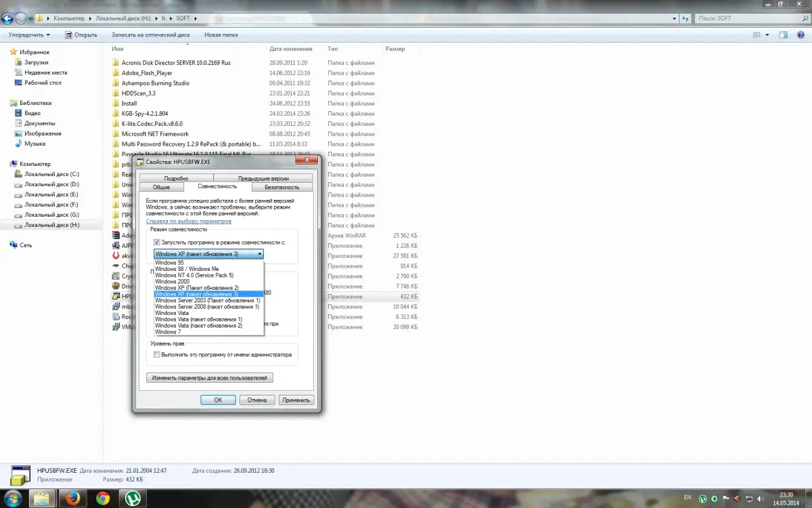Click the Explorer Forward navigation arrow

[x=22, y=19]
